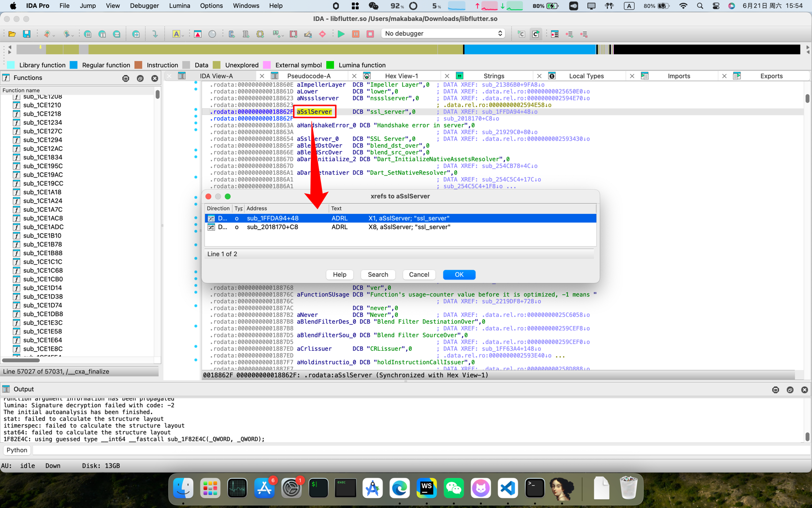Click the down-arrow toolbar icon
Screen dimensions: 812x508
tap(155, 34)
